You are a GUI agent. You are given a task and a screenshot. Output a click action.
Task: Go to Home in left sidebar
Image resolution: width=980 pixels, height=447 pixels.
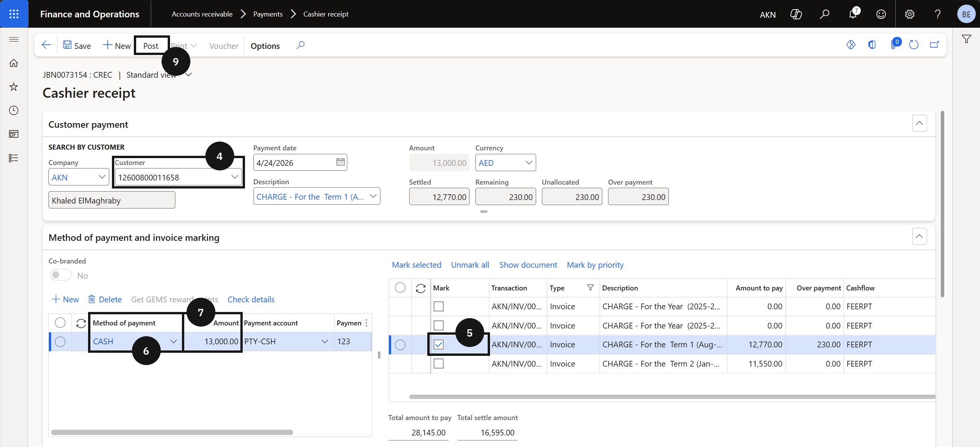14,63
